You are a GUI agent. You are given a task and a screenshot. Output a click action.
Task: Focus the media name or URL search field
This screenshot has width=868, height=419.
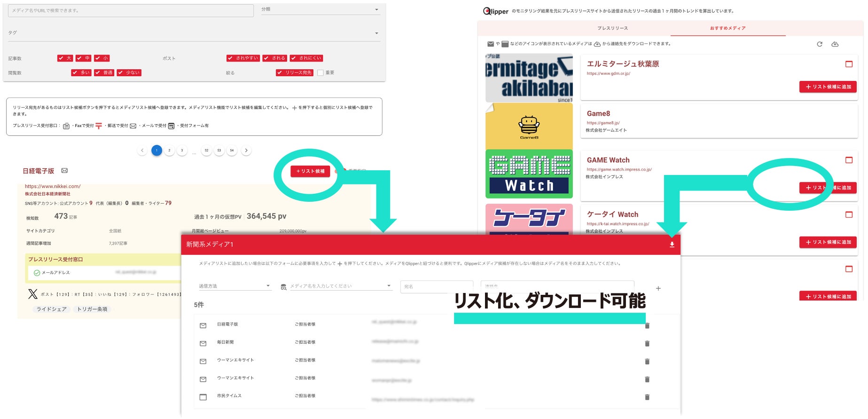131,10
